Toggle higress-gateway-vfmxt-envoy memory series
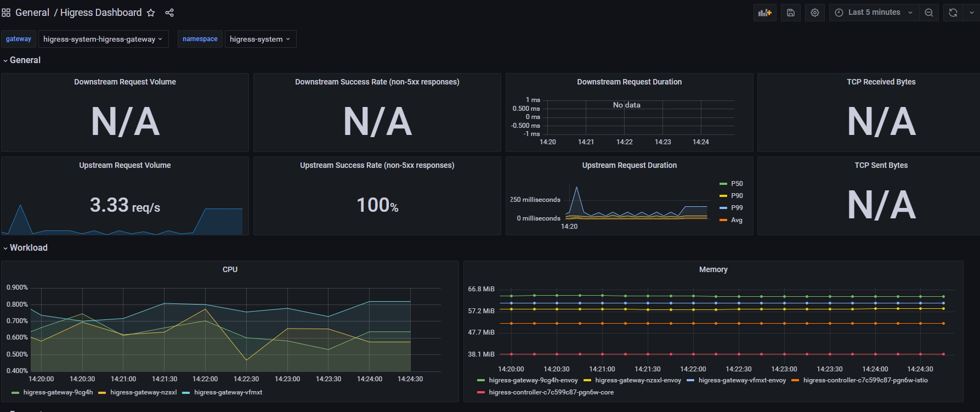Screen dimensions: 980x412 742,380
